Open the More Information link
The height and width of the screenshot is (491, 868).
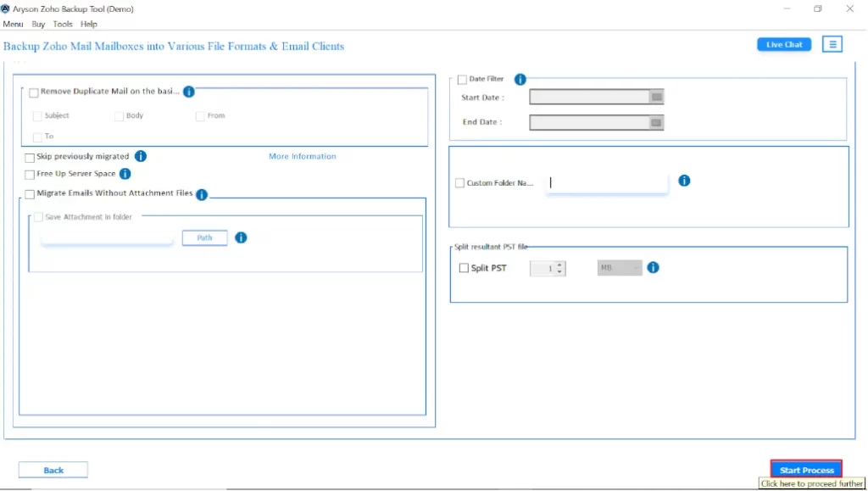(x=302, y=157)
